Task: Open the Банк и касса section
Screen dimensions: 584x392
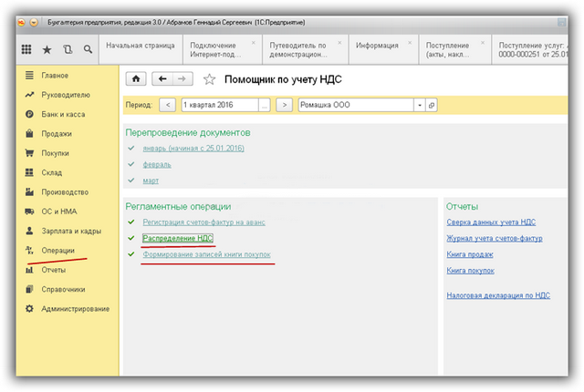Action: point(63,114)
